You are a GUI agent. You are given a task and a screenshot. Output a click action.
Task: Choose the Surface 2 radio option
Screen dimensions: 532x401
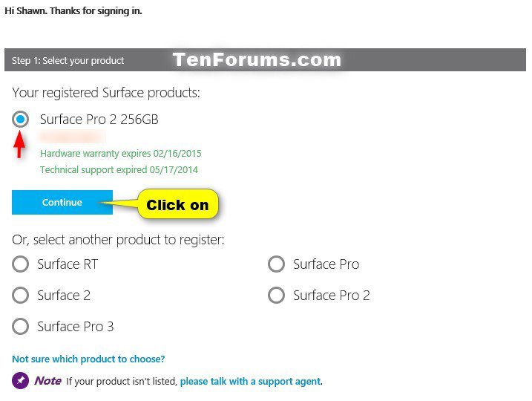point(20,295)
